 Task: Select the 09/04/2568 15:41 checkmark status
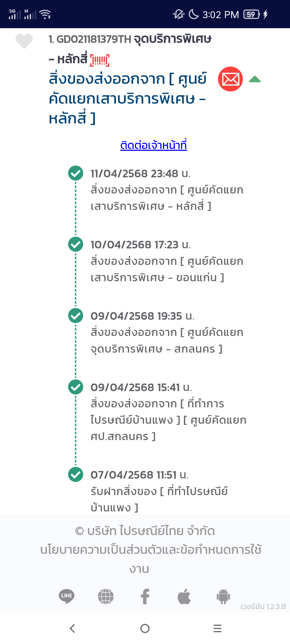click(76, 387)
